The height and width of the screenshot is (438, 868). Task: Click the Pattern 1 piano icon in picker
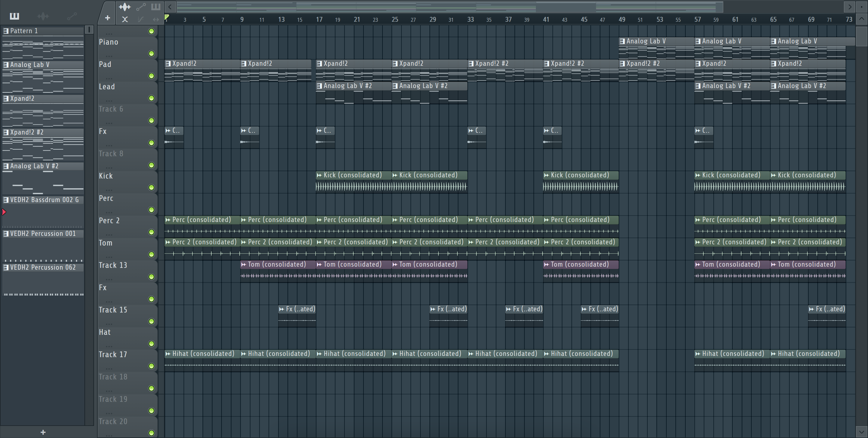[6, 31]
